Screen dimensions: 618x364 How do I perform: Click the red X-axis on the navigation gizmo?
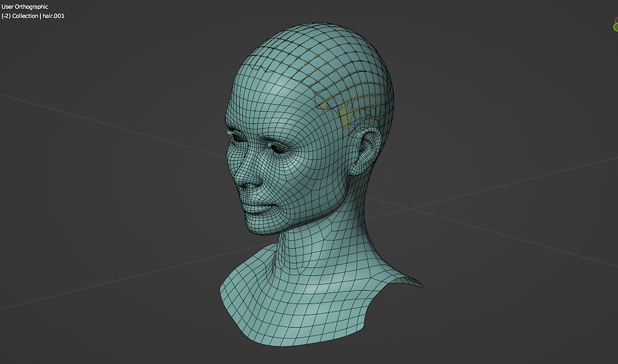[616, 20]
